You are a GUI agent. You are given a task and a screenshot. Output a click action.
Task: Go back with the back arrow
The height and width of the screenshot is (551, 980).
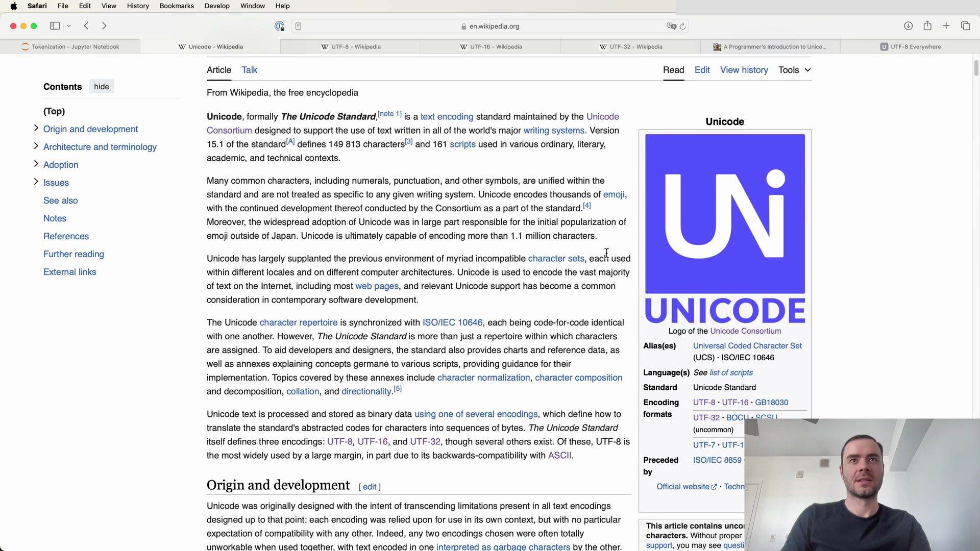tap(86, 26)
